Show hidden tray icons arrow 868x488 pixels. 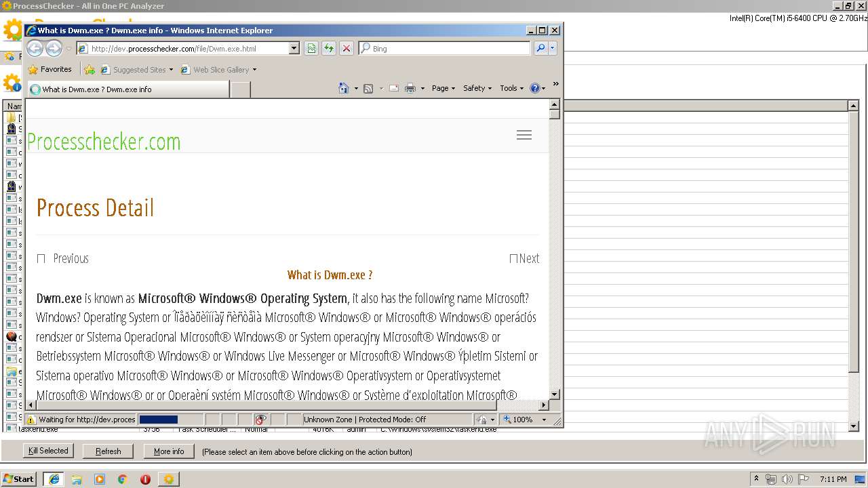pos(756,479)
